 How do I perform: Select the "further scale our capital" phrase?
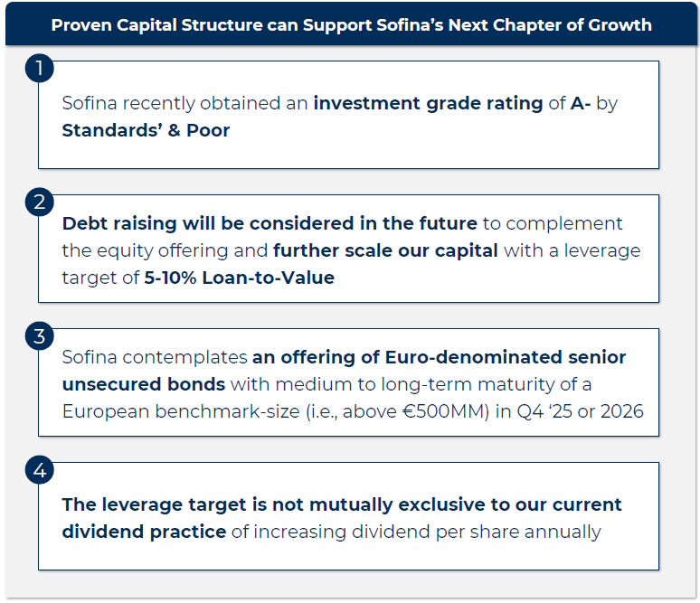tap(385, 250)
